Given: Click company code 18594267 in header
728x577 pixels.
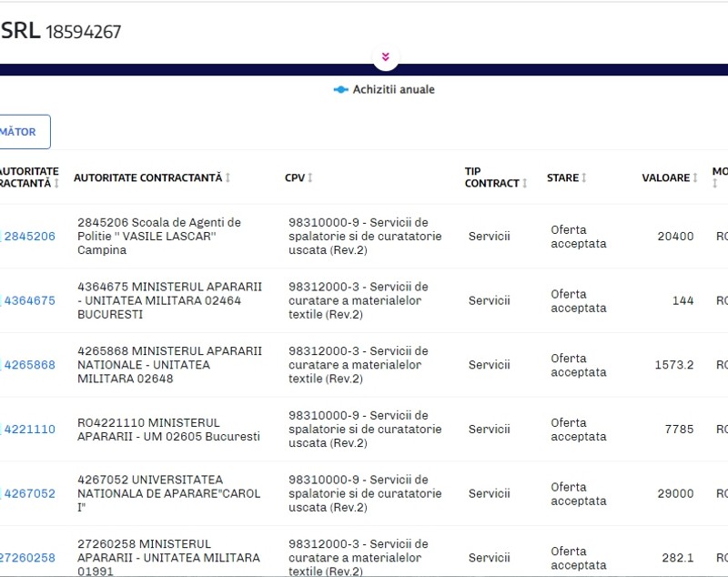Looking at the screenshot, I should (x=84, y=32).
